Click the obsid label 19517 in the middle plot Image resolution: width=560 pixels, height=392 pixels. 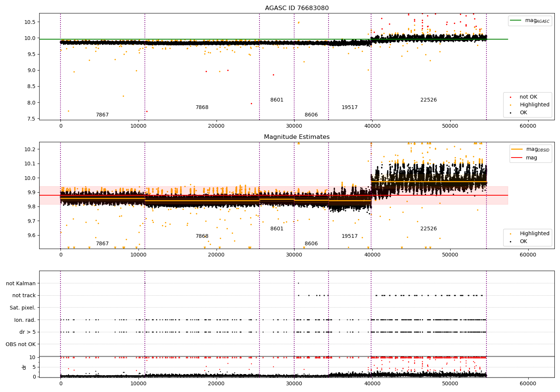[x=349, y=236]
